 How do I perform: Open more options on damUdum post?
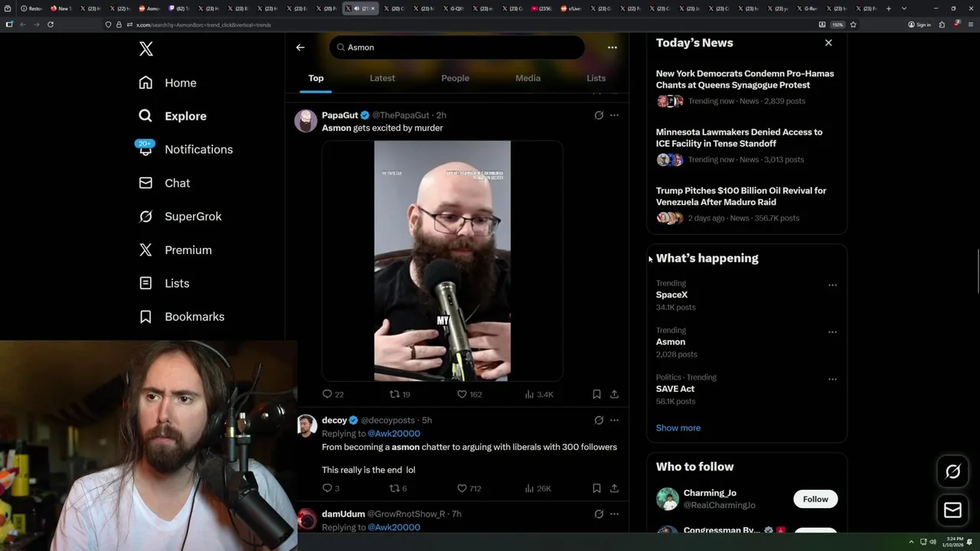tap(614, 514)
